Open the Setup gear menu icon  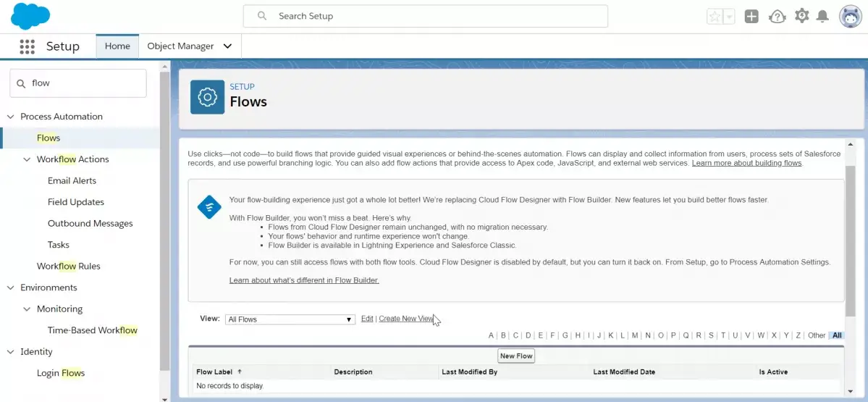pyautogui.click(x=801, y=16)
